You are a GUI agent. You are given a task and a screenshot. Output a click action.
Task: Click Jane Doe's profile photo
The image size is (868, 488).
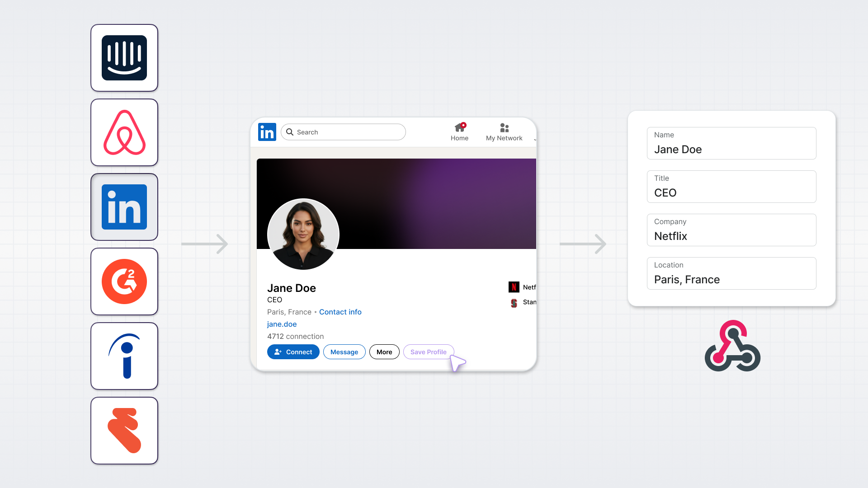point(303,234)
